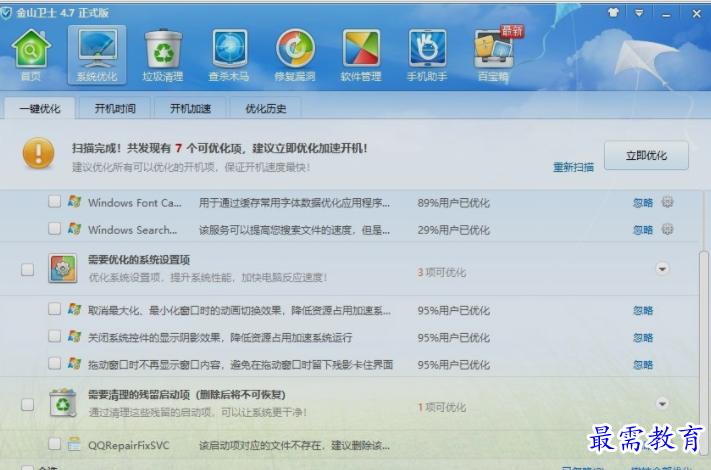
Task: Open the 手机助手 phone assistant icon
Action: [427, 55]
